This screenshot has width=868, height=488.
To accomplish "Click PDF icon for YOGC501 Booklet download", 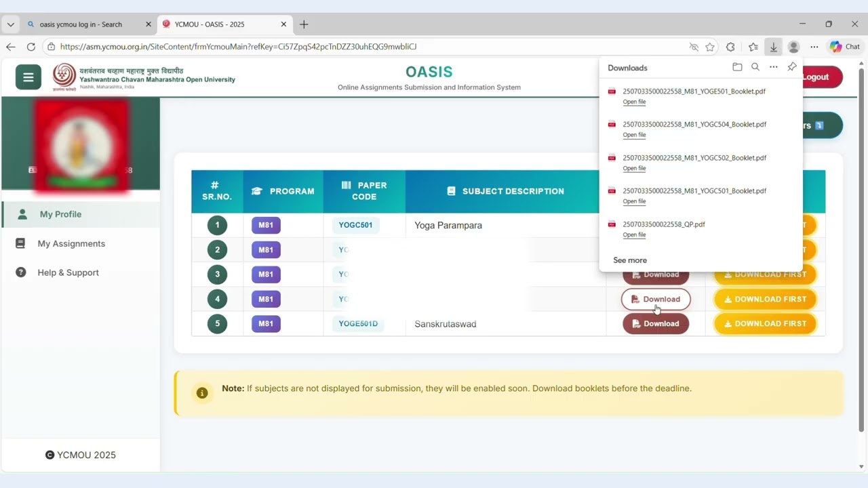I will (612, 191).
